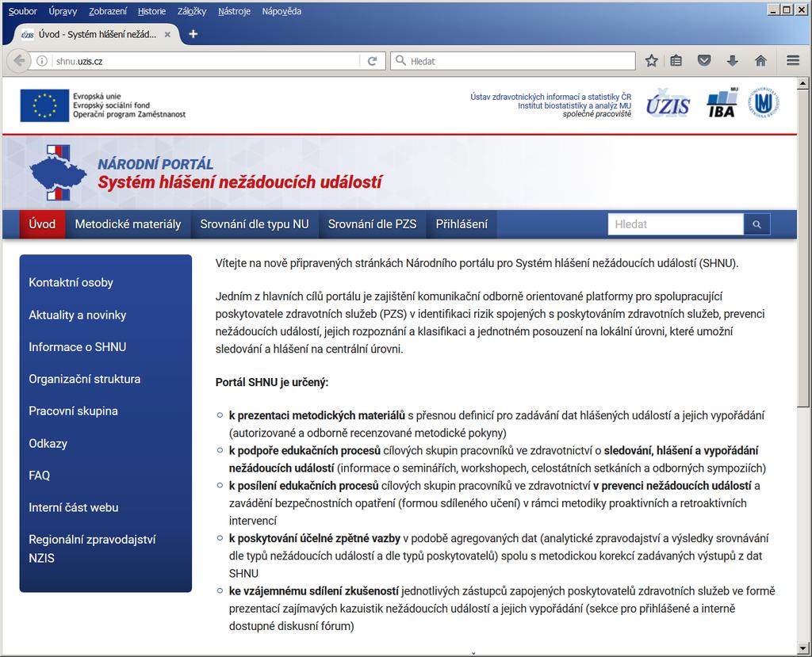Click the Czech Republic map portal logo
812x657 pixels.
pos(58,173)
